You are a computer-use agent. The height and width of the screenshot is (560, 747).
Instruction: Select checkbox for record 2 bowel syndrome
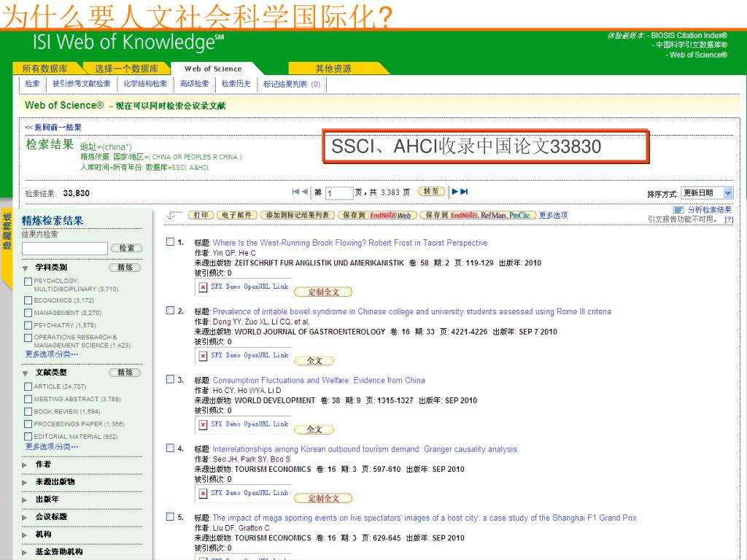(170, 311)
